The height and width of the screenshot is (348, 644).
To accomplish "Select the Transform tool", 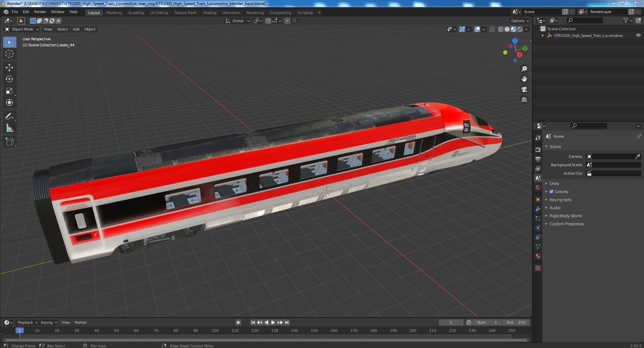I will [x=9, y=103].
